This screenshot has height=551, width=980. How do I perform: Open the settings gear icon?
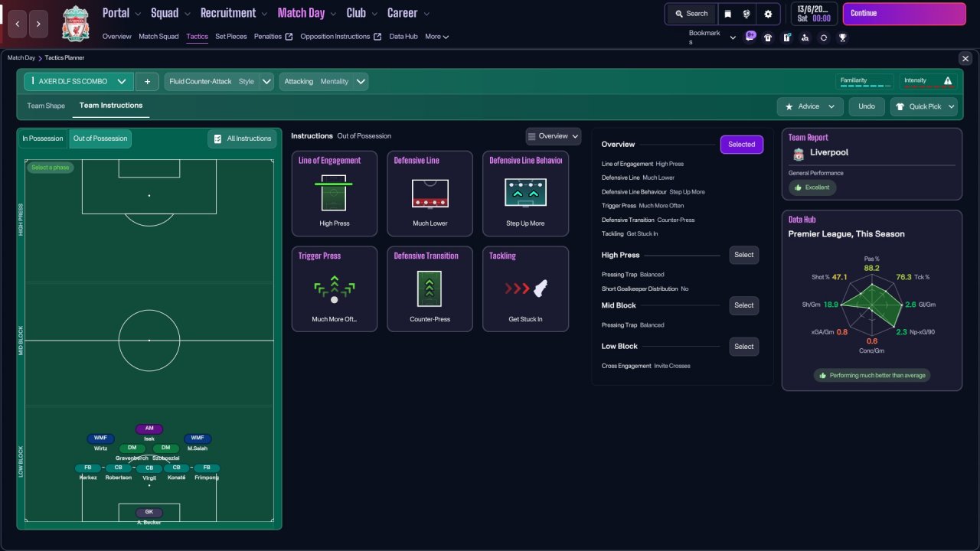tap(768, 14)
